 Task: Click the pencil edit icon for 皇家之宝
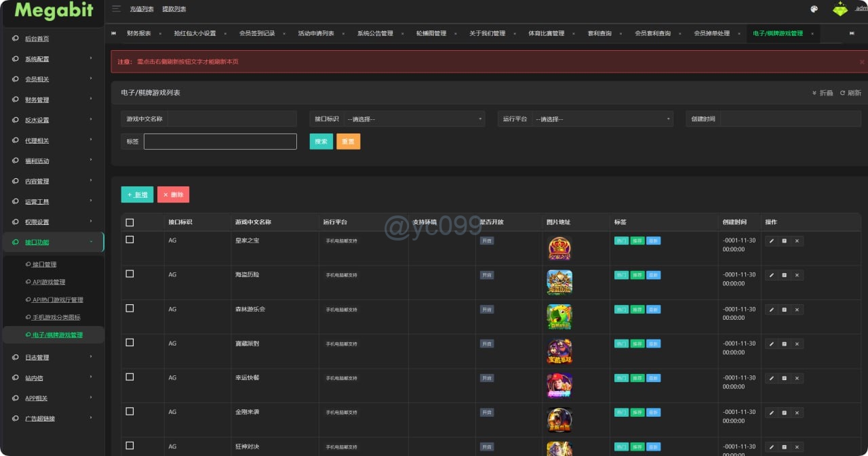(x=771, y=241)
